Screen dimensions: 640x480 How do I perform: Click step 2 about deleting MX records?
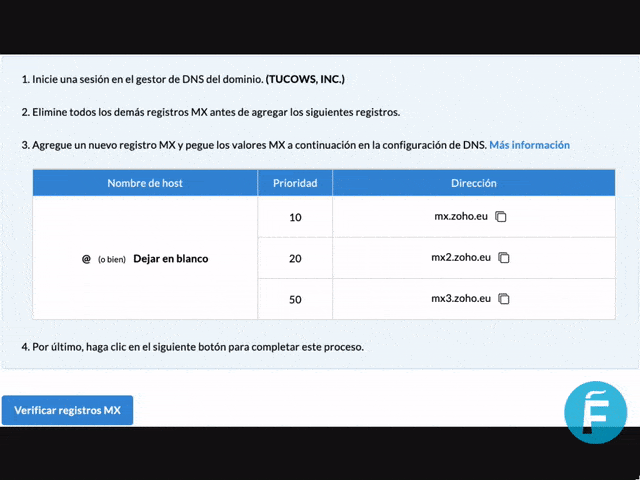[x=211, y=112]
